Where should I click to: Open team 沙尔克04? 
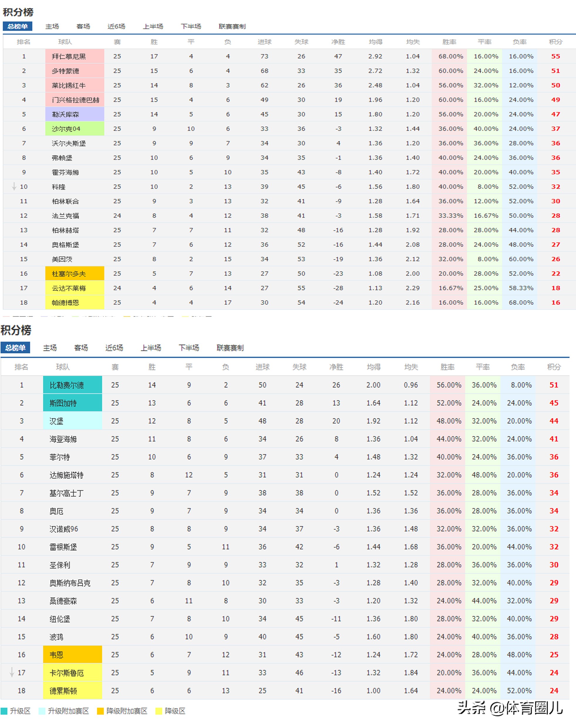[x=66, y=129]
